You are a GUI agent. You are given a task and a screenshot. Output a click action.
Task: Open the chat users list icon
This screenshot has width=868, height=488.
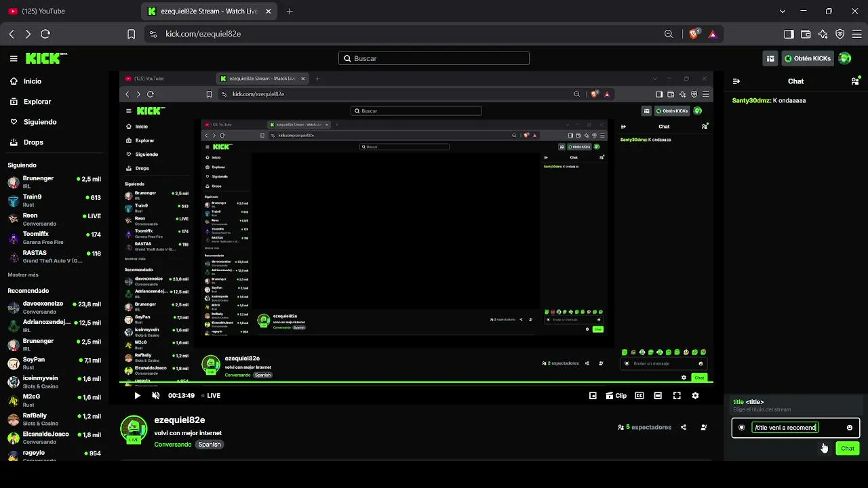tap(855, 81)
